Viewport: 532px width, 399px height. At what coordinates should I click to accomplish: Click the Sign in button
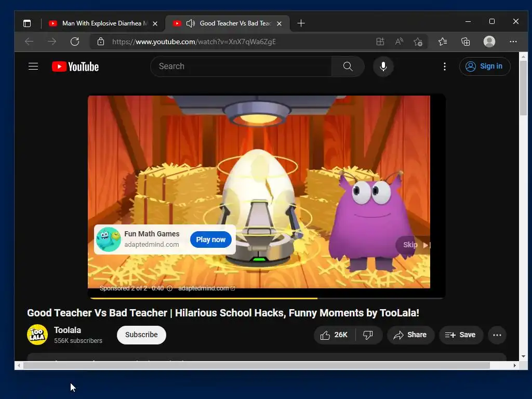point(485,66)
